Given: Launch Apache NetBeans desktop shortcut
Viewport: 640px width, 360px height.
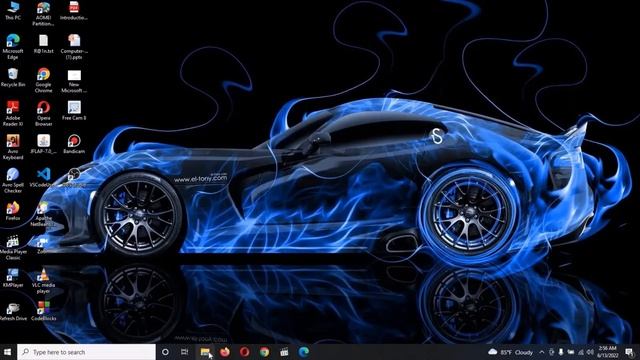Looking at the screenshot, I should (43, 214).
